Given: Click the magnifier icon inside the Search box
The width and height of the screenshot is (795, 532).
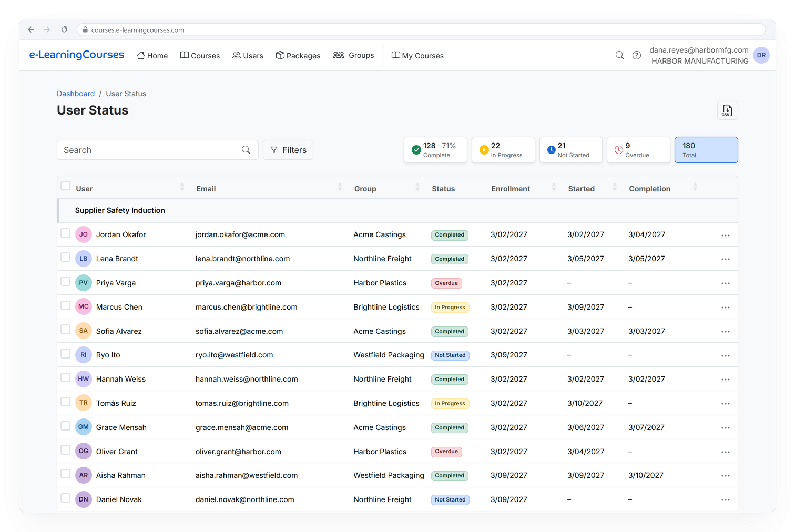Looking at the screenshot, I should tap(246, 150).
